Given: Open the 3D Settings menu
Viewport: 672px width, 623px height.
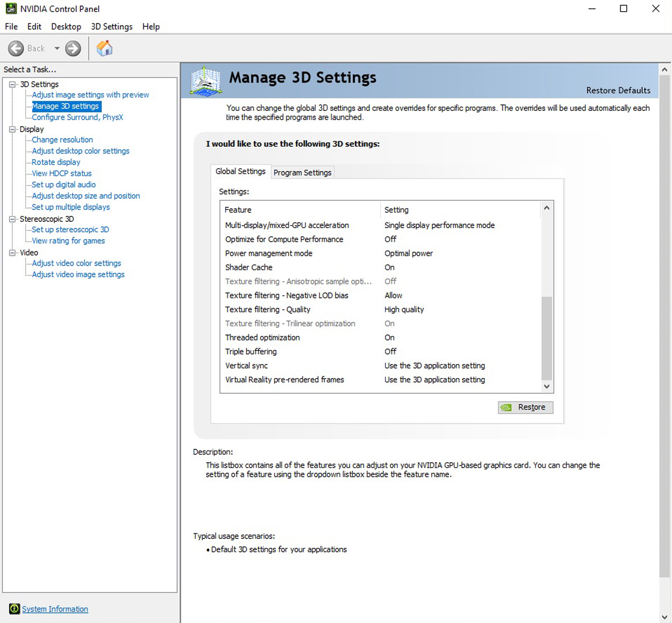Looking at the screenshot, I should click(112, 26).
